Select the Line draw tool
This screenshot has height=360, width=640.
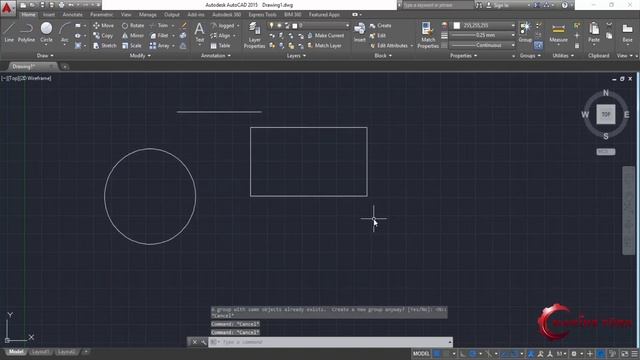9,32
